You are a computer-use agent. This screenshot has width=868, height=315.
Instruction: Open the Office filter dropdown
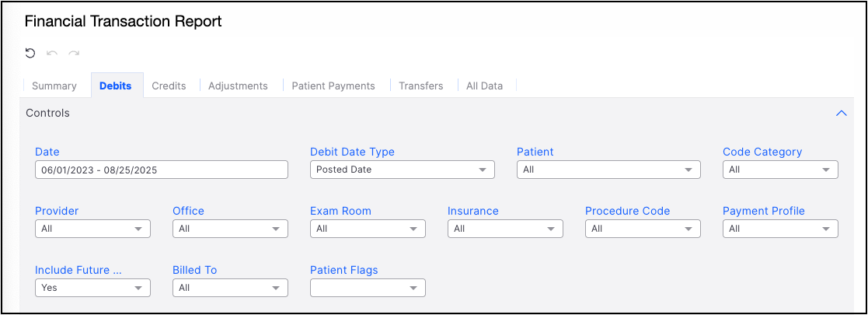pos(230,229)
